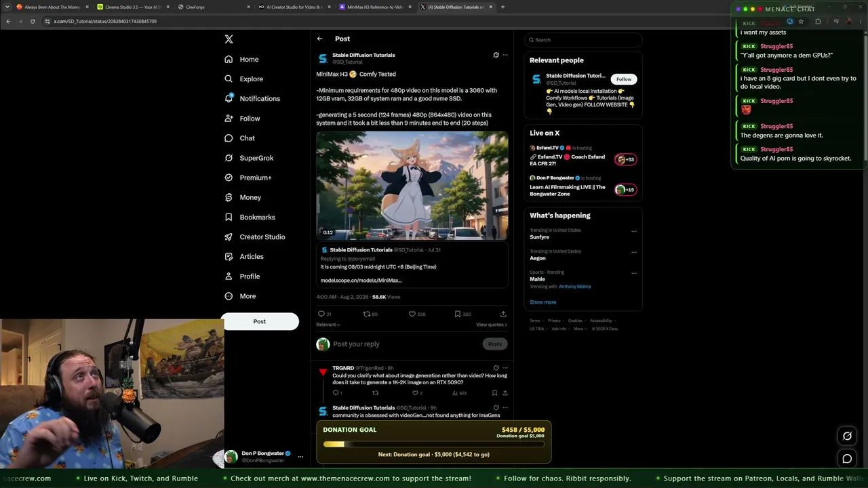Open the Grok floating button
Viewport: 868px width, 488px height.
coord(847,436)
